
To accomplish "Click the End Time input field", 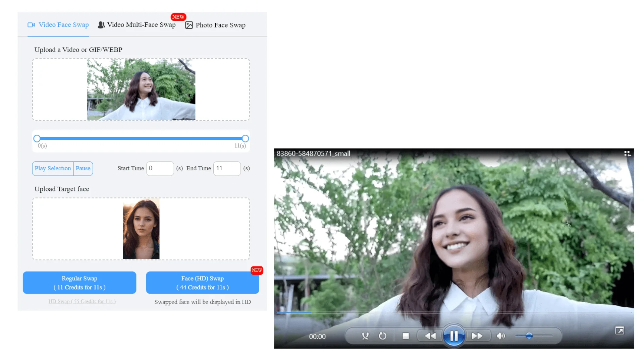I will [x=227, y=168].
